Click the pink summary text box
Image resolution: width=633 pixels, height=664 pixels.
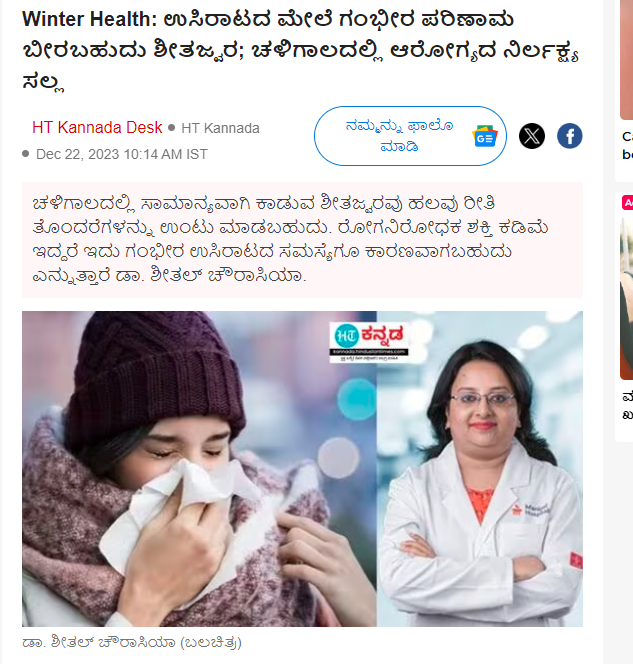coord(302,240)
